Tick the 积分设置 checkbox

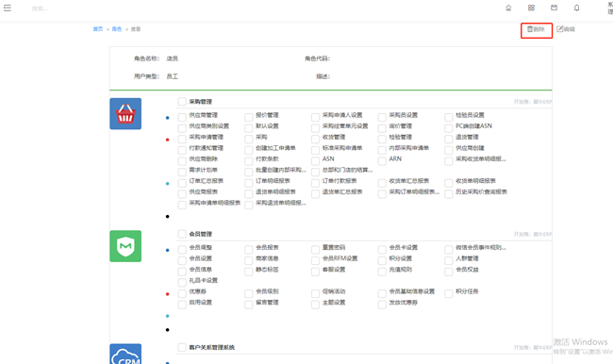382,260
